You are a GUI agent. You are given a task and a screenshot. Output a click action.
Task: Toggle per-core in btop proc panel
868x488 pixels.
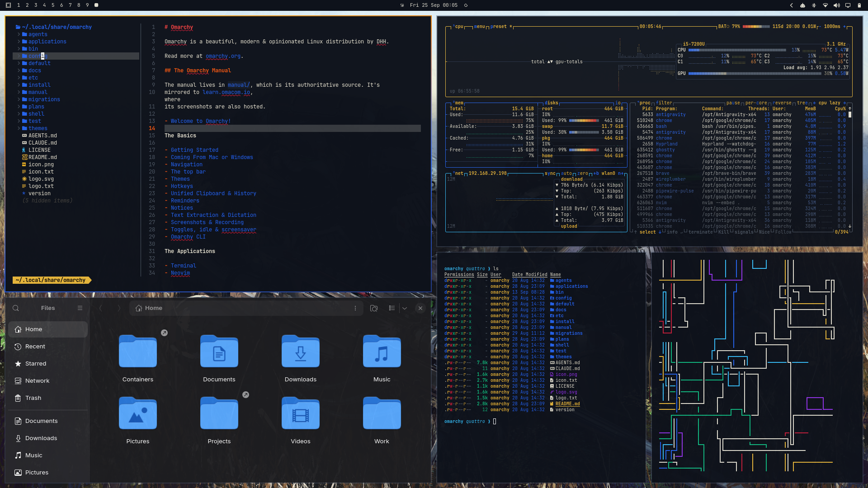pos(756,103)
